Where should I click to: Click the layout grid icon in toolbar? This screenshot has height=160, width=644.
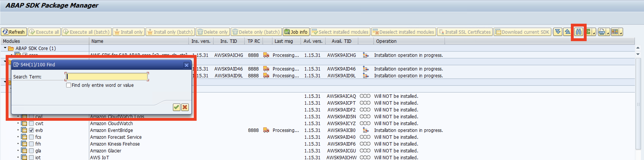pyautogui.click(x=615, y=32)
